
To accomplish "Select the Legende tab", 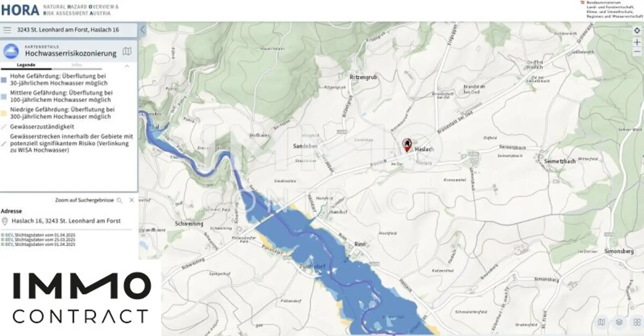I will click(x=26, y=65).
